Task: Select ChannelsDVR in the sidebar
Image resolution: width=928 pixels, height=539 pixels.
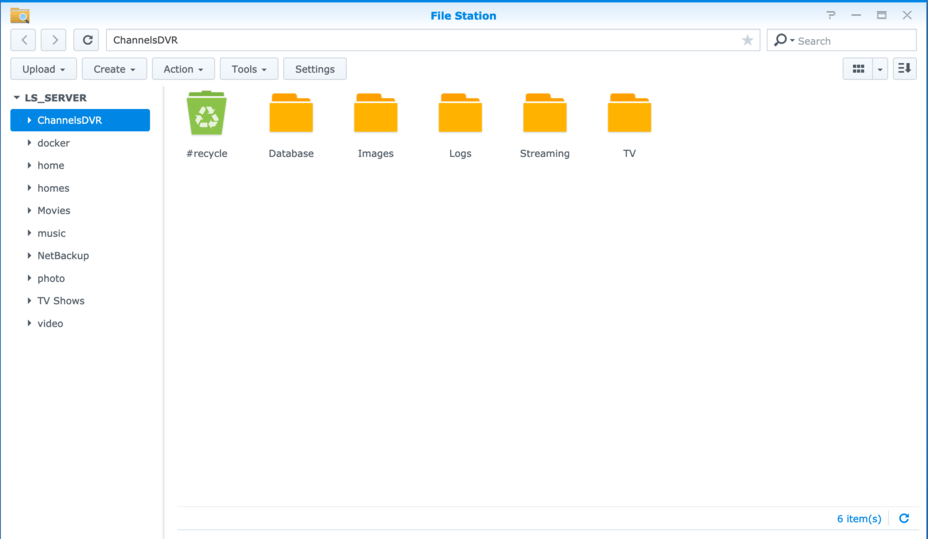Action: pyautogui.click(x=80, y=120)
